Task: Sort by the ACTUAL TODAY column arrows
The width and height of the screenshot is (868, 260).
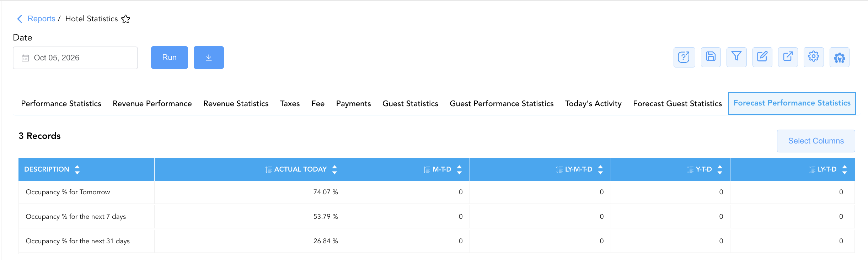Action: coord(334,169)
